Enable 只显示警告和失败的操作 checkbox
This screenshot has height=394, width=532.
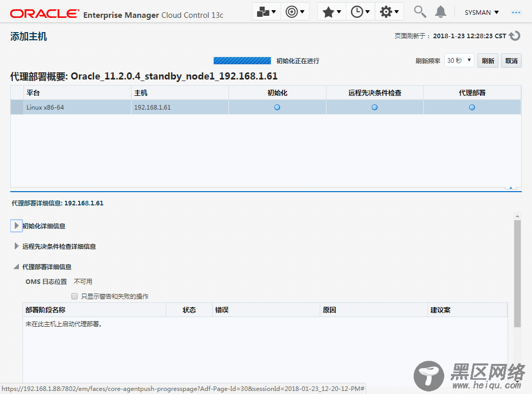74,296
